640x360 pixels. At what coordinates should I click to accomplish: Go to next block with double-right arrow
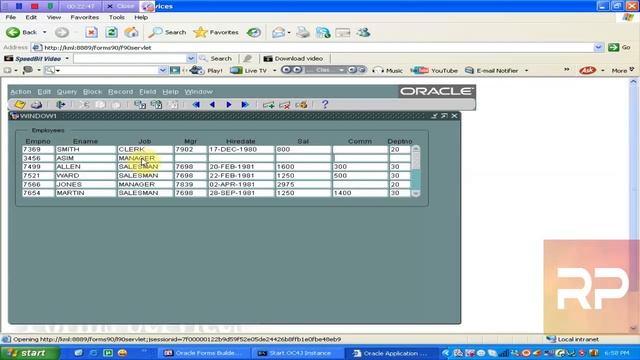(x=245, y=105)
